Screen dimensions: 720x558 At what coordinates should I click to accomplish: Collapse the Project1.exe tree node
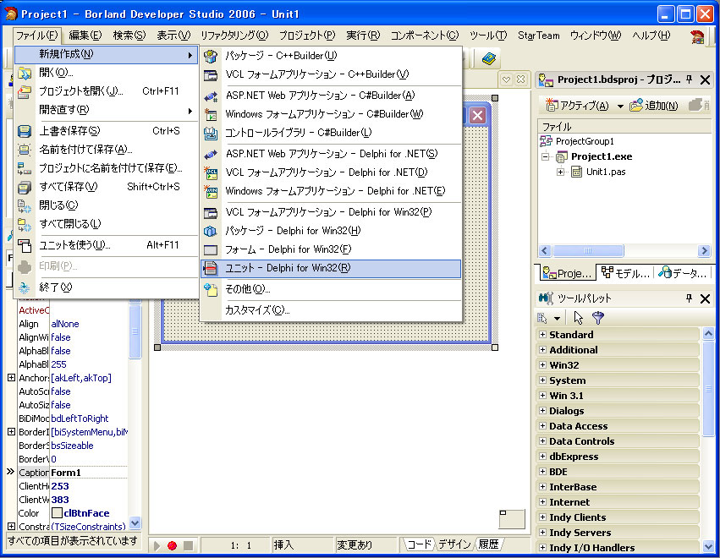545,157
